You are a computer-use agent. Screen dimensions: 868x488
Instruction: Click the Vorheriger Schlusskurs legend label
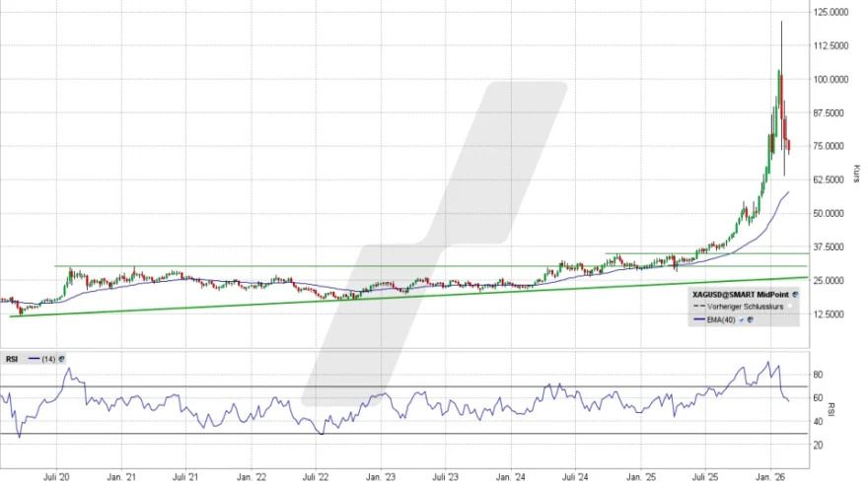[x=743, y=307]
